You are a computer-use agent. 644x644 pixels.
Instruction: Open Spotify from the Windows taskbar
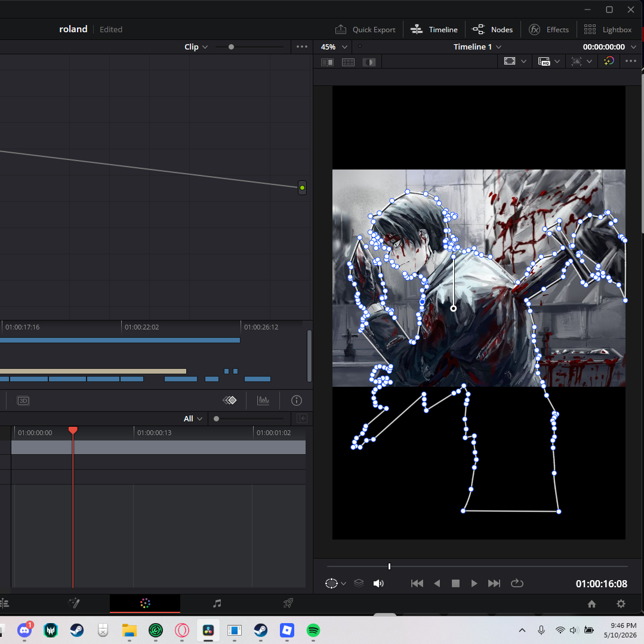pos(313,630)
